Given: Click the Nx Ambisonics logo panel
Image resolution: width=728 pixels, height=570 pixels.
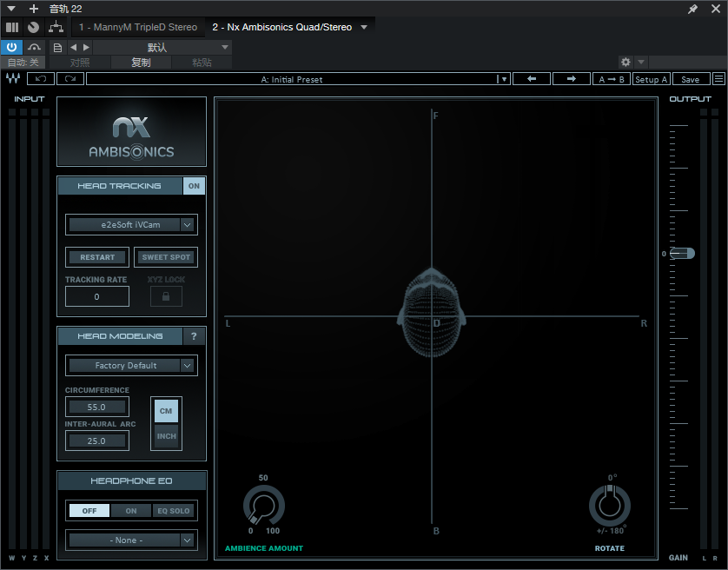Looking at the screenshot, I should point(131,131).
